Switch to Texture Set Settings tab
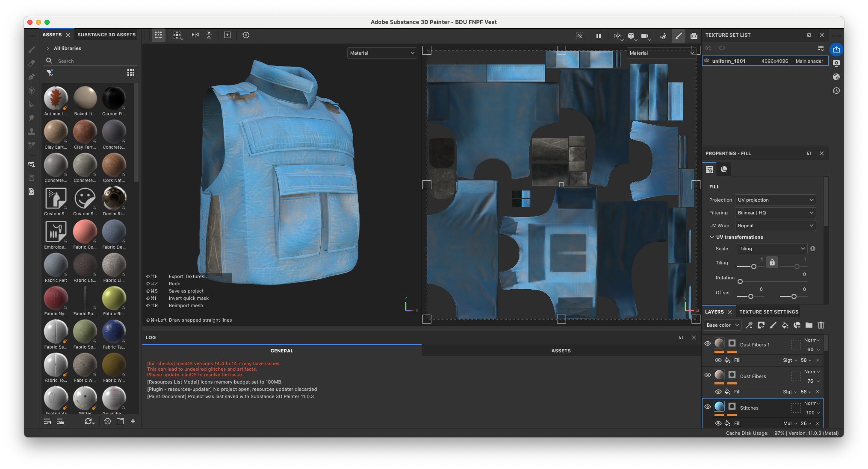The height and width of the screenshot is (469, 868). tap(769, 312)
